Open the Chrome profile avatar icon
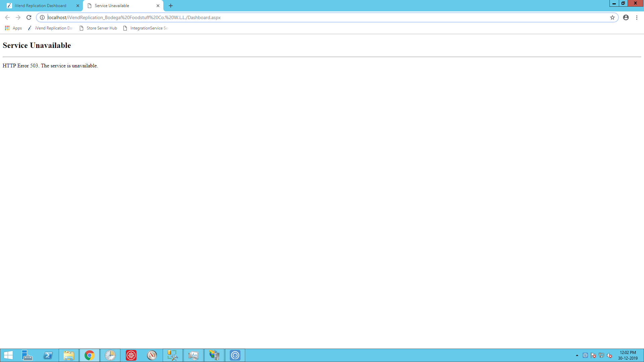644x362 pixels. tap(626, 17)
